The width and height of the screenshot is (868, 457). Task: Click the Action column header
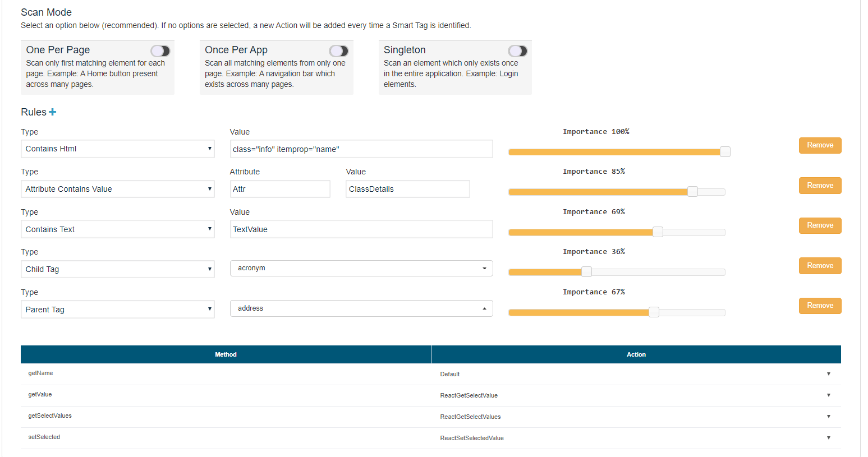click(636, 354)
